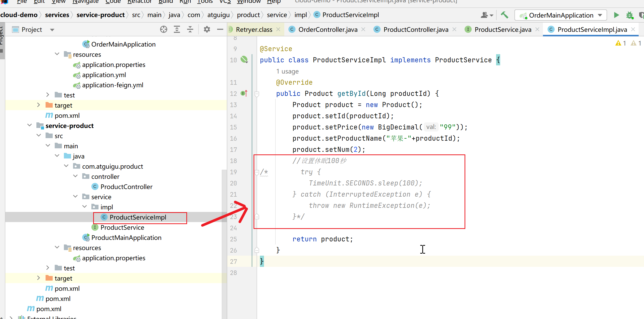
Task: Hide the Project panel with minus icon
Action: click(x=220, y=30)
